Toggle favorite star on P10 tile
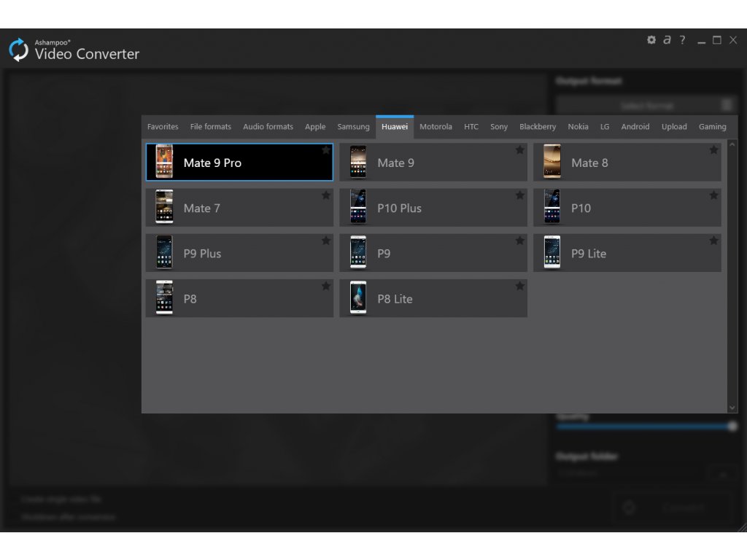 (x=713, y=195)
